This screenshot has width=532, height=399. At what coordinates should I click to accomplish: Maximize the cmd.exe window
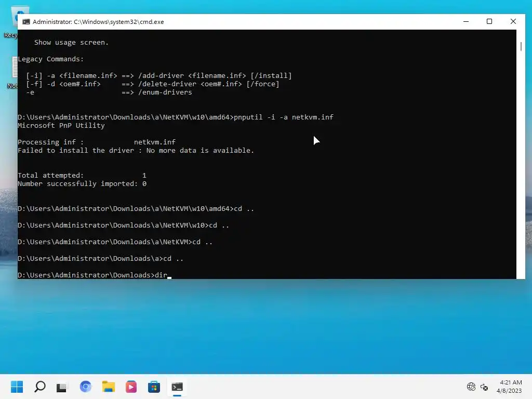[x=489, y=21]
